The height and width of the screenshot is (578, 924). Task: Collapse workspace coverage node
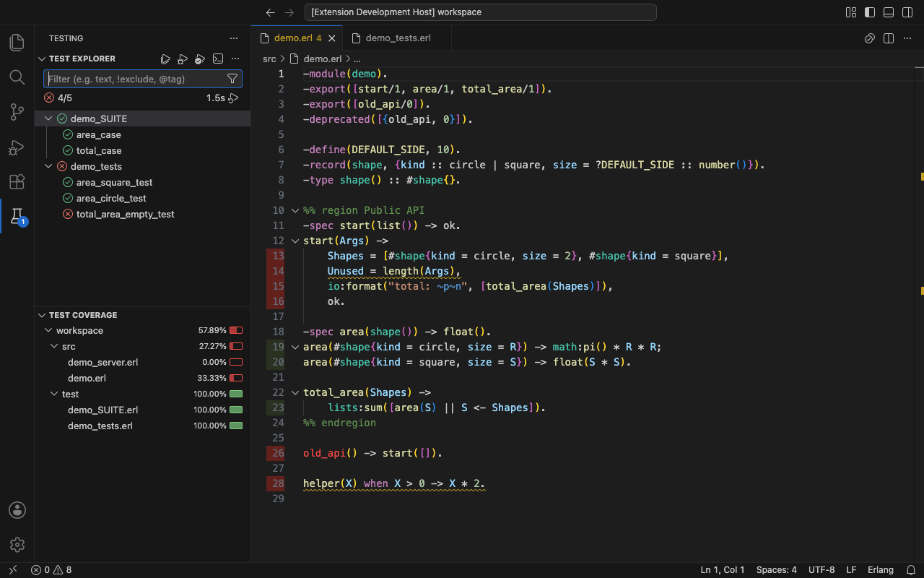point(48,330)
